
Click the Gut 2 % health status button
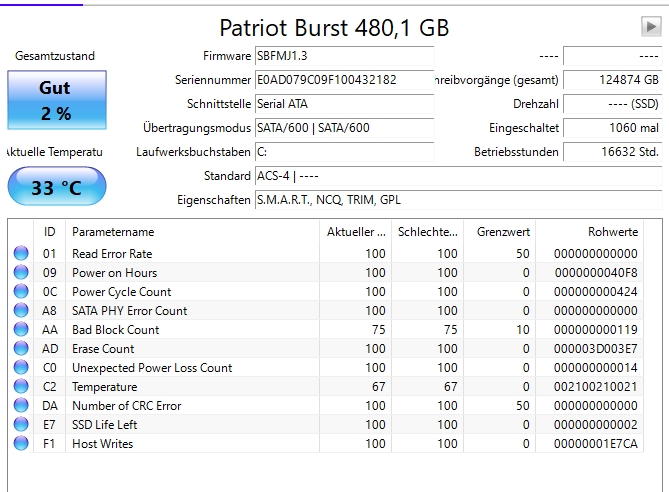pos(57,100)
